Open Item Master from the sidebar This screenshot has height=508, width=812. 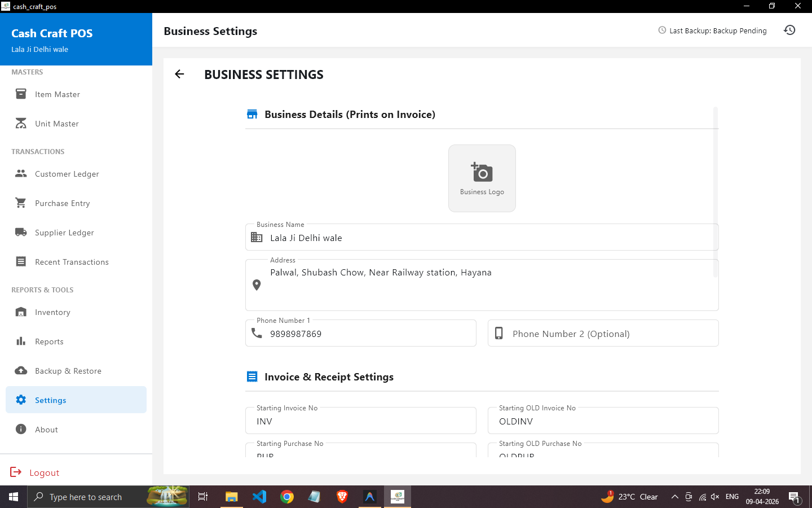tap(76, 94)
